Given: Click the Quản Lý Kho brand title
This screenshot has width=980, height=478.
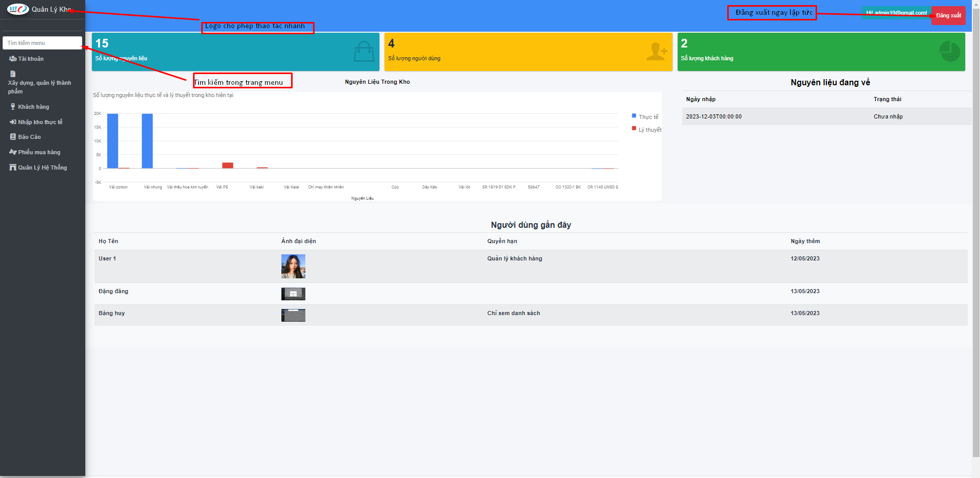Looking at the screenshot, I should (52, 9).
